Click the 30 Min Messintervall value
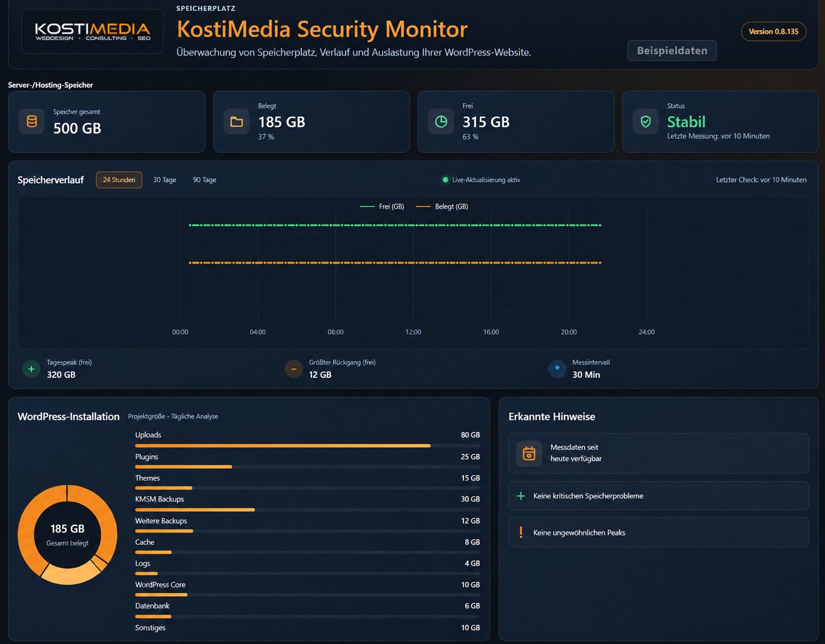Image resolution: width=825 pixels, height=644 pixels. (x=586, y=375)
